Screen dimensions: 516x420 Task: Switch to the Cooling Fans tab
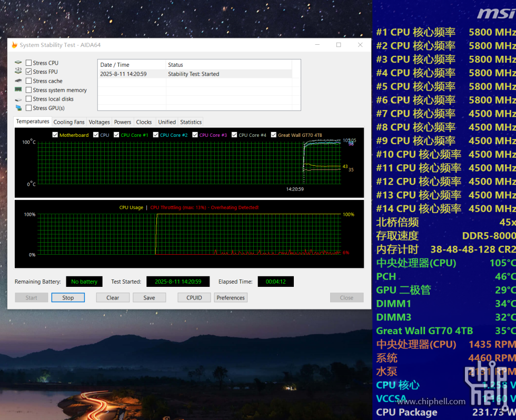click(x=69, y=122)
